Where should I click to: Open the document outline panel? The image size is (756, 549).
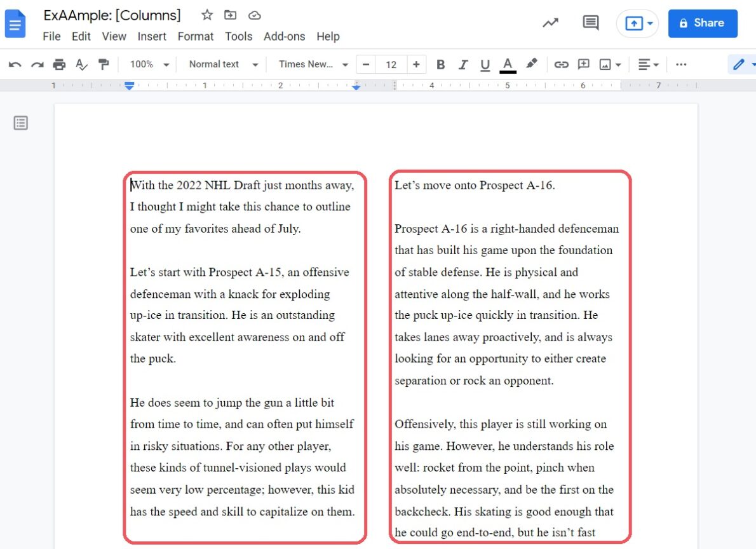click(x=20, y=123)
